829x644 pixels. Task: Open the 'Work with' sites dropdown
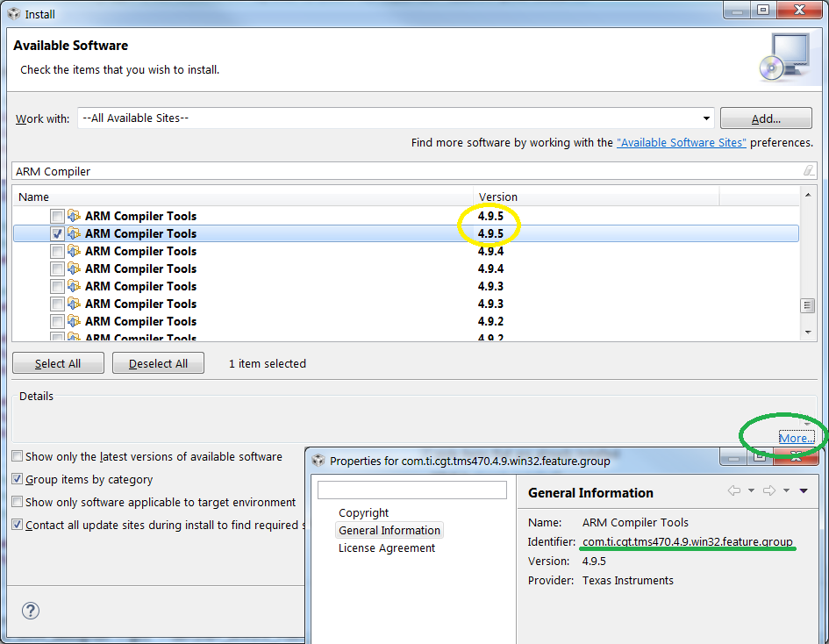(707, 118)
